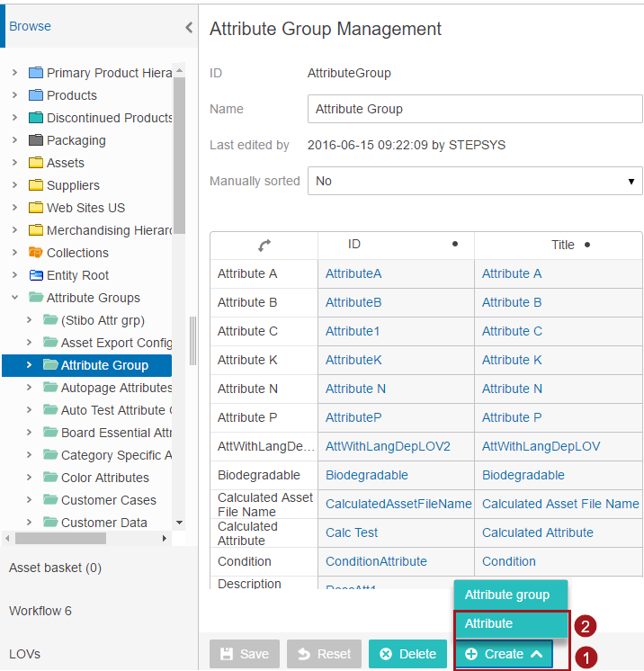Click the dot marker in Title column header

(587, 245)
